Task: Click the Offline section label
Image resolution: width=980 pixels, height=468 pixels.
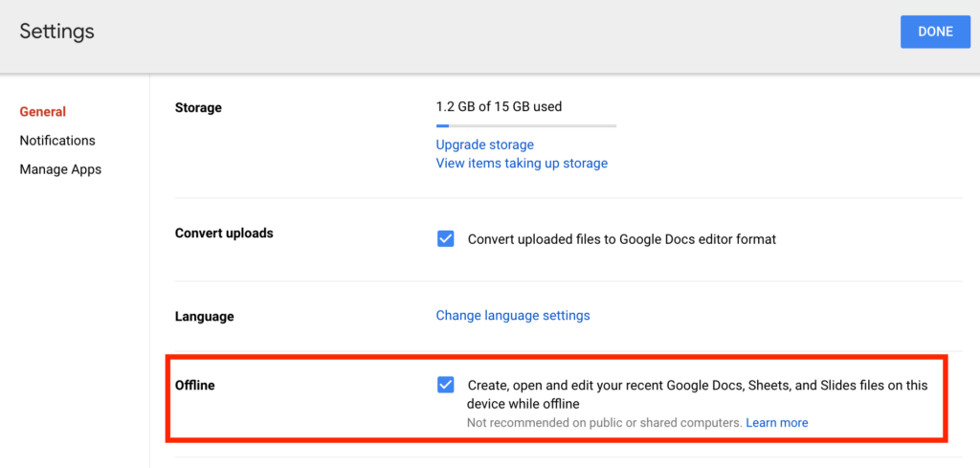Action: [195, 386]
